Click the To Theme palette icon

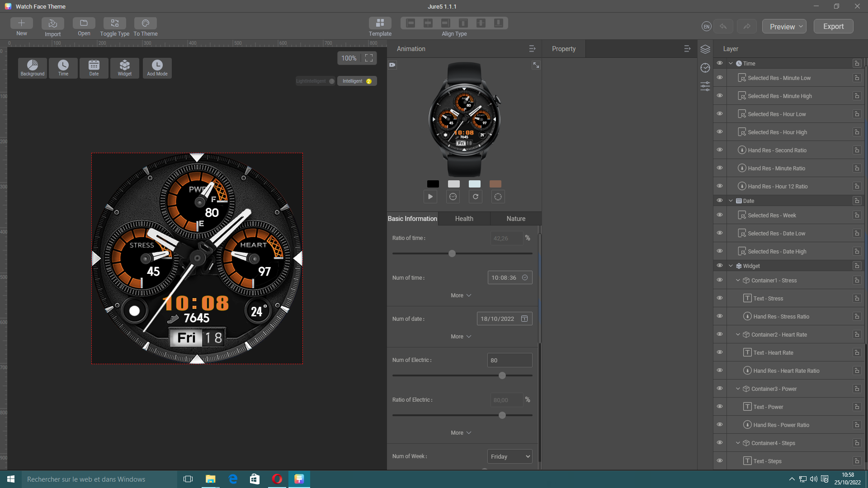point(145,23)
